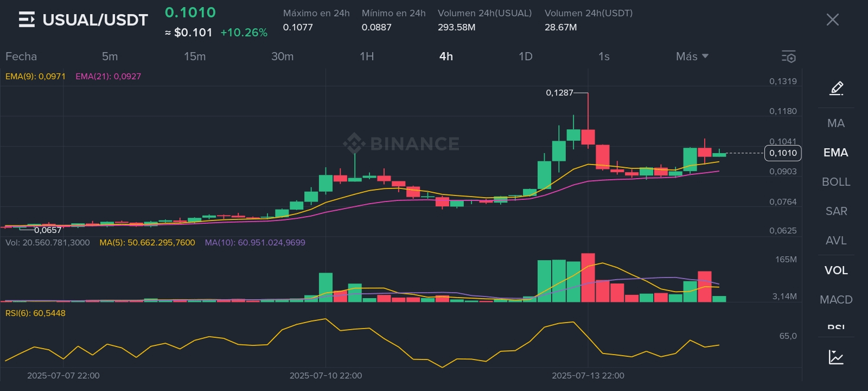Screen dimensions: 868x391
Task: Click the 2025-07-13 22:00 time label
Action: [x=588, y=376]
